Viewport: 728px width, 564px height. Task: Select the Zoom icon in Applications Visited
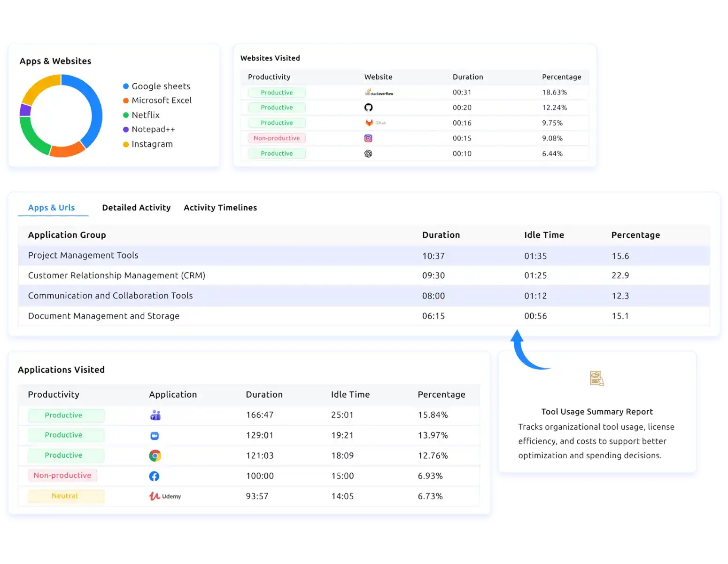(155, 435)
